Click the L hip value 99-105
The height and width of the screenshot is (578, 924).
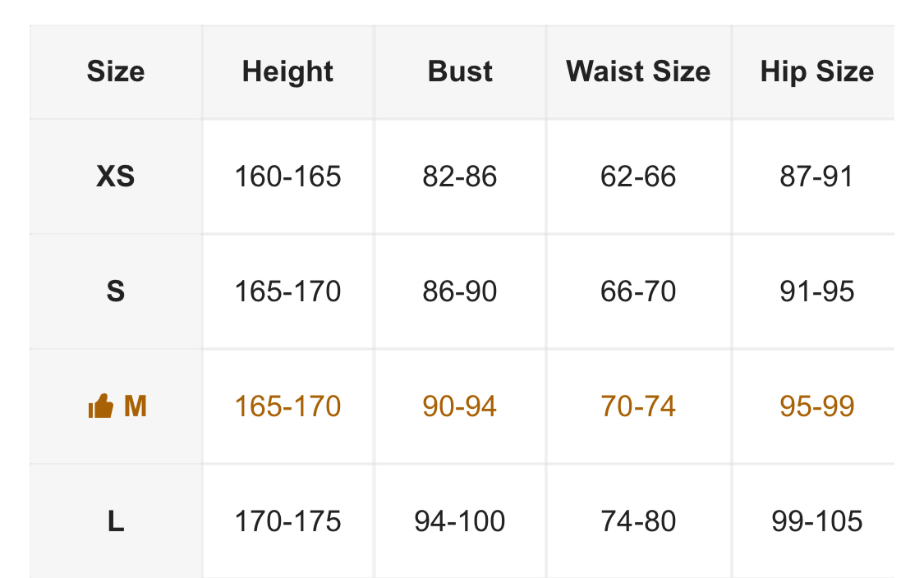(816, 521)
